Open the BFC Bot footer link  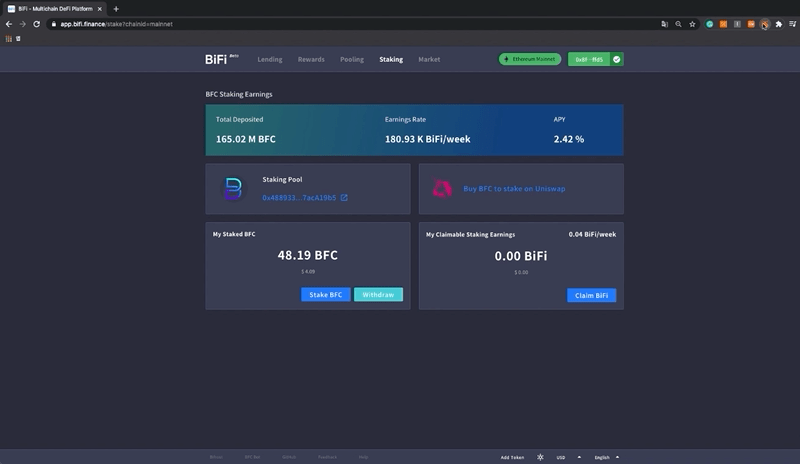(252, 457)
